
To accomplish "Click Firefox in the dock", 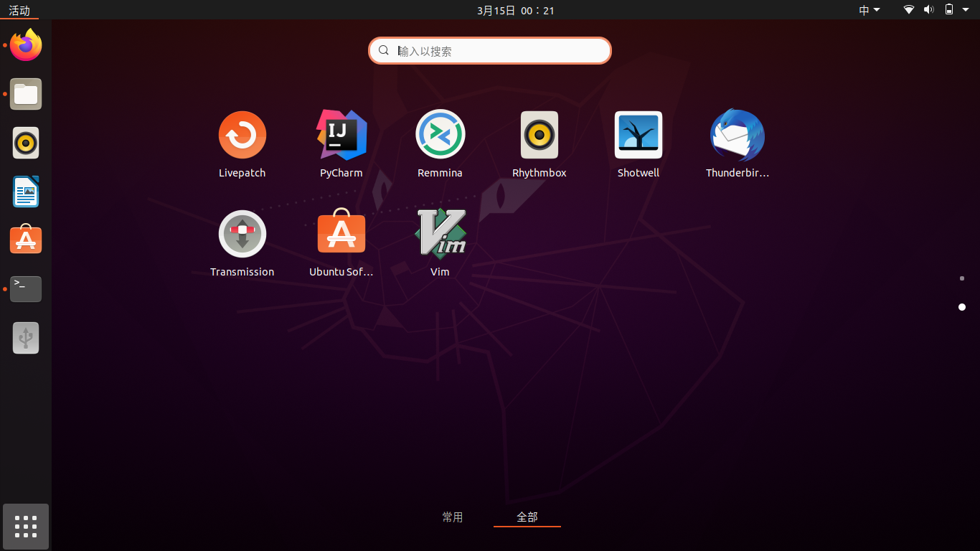I will click(26, 45).
